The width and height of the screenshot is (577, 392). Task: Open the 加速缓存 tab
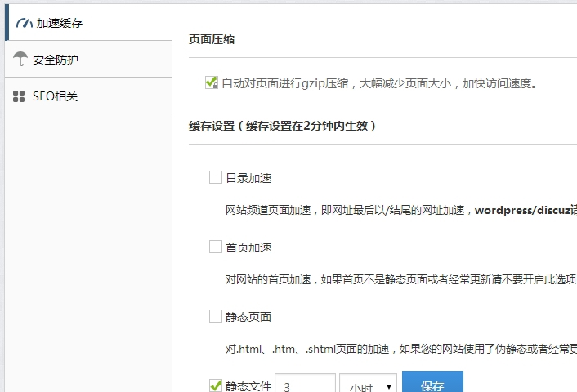click(x=88, y=23)
